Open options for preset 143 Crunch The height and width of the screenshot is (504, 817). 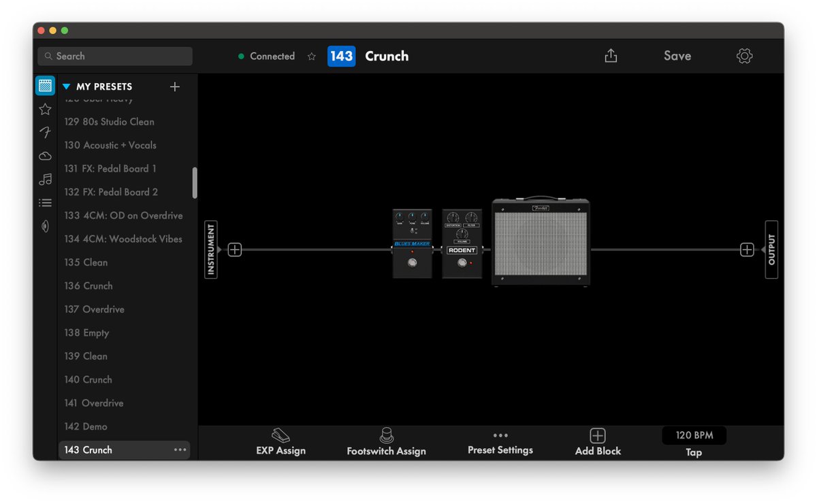(x=179, y=450)
